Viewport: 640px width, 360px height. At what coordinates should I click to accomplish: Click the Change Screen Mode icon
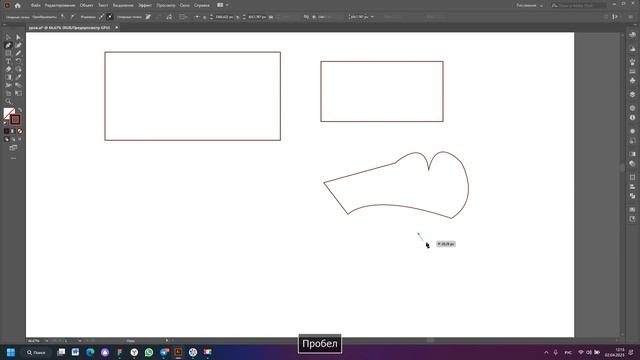click(13, 148)
